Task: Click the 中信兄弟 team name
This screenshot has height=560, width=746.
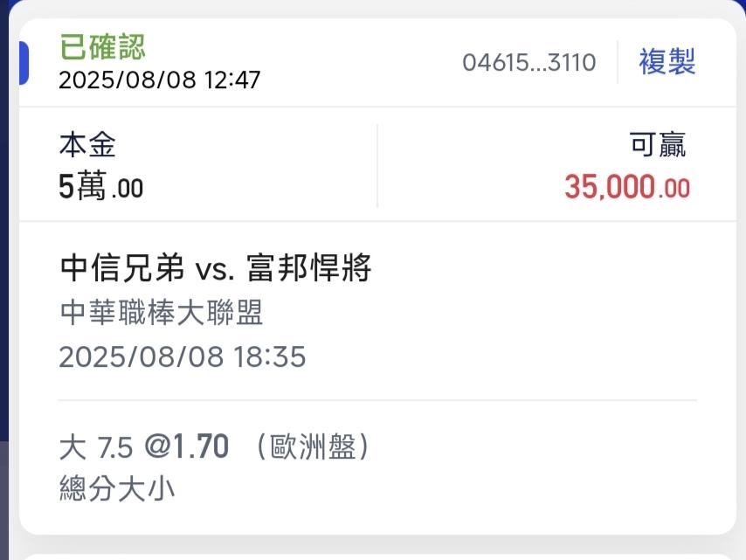Action: pyautogui.click(x=122, y=268)
